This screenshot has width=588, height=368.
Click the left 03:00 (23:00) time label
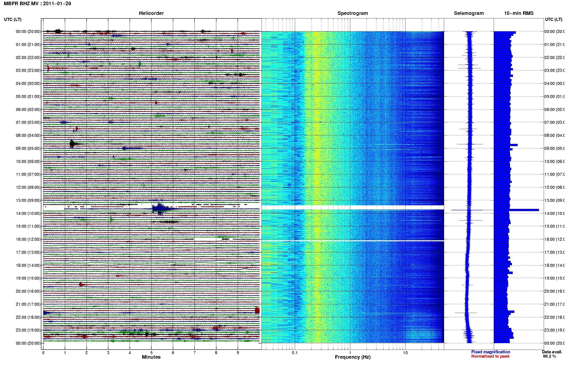28,70
